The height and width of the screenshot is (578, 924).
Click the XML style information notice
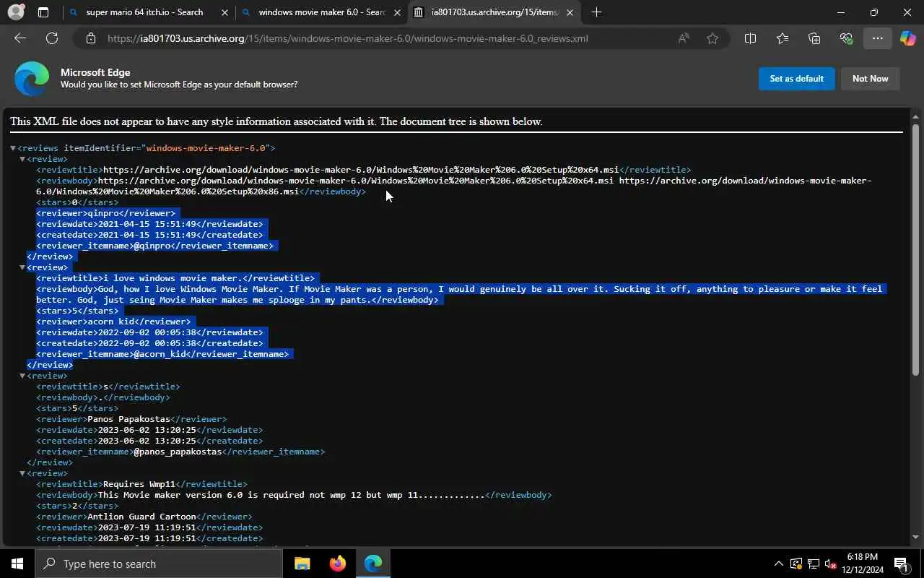[276, 121]
